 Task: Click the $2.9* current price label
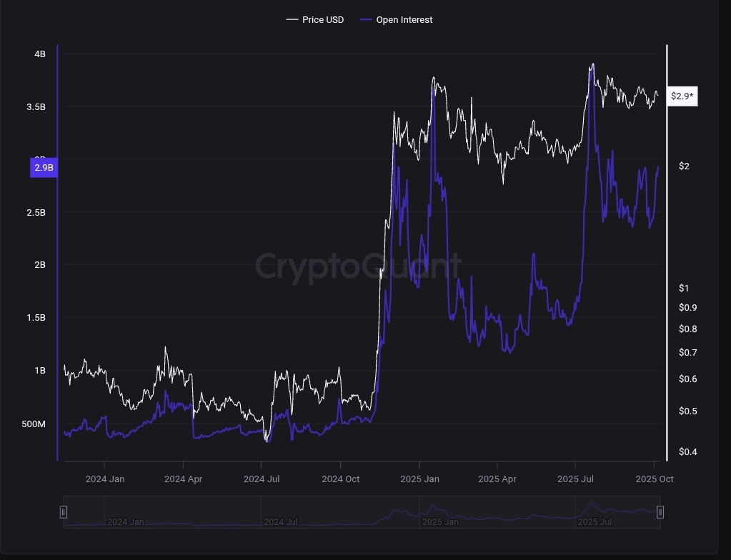pos(682,96)
